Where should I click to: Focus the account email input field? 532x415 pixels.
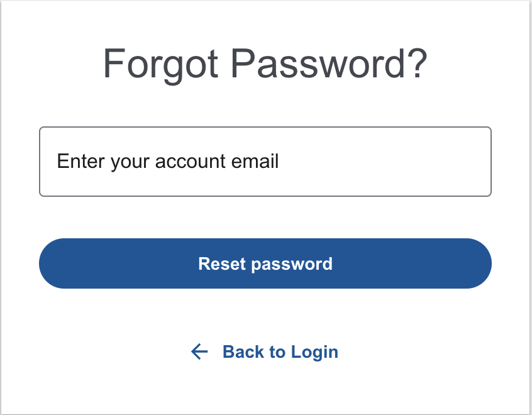point(265,162)
